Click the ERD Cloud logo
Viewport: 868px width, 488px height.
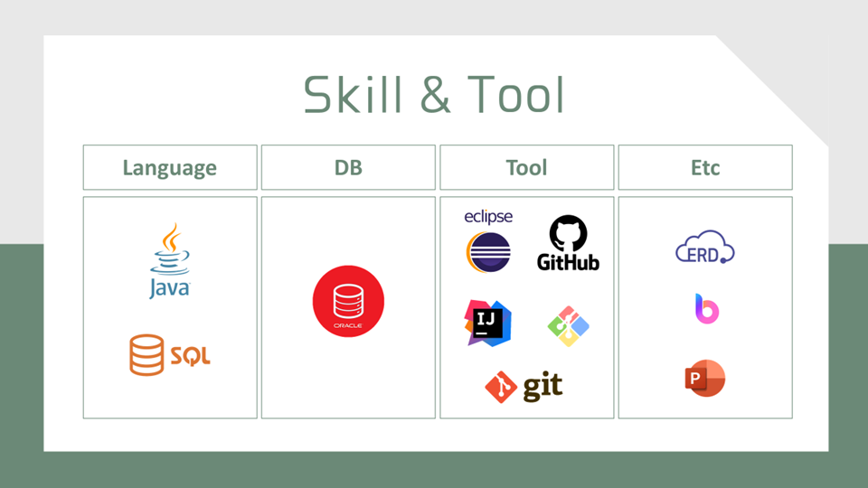[704, 248]
